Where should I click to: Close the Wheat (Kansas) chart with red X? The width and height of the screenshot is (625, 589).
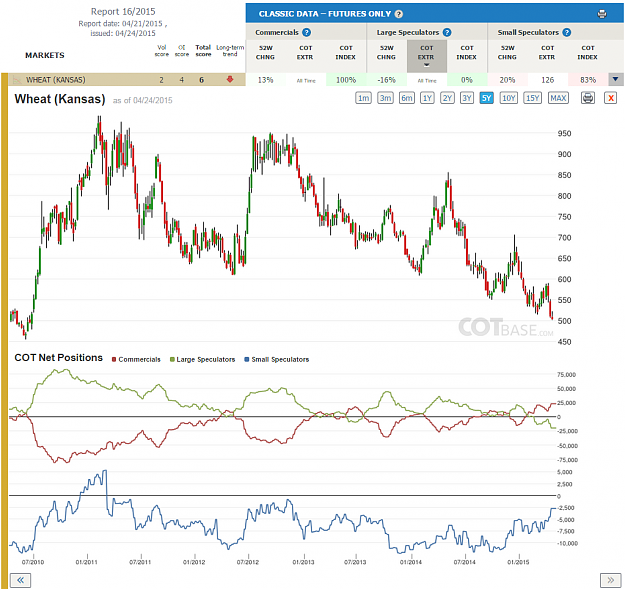(610, 98)
